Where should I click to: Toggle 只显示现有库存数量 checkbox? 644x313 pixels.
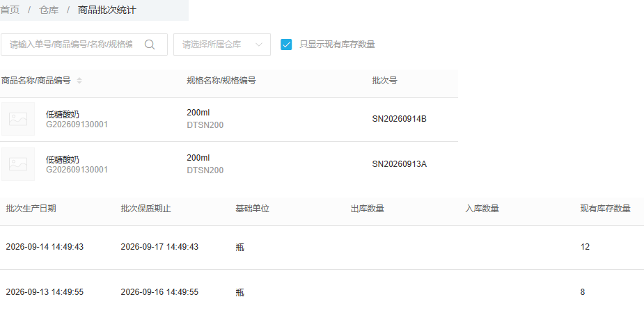286,45
